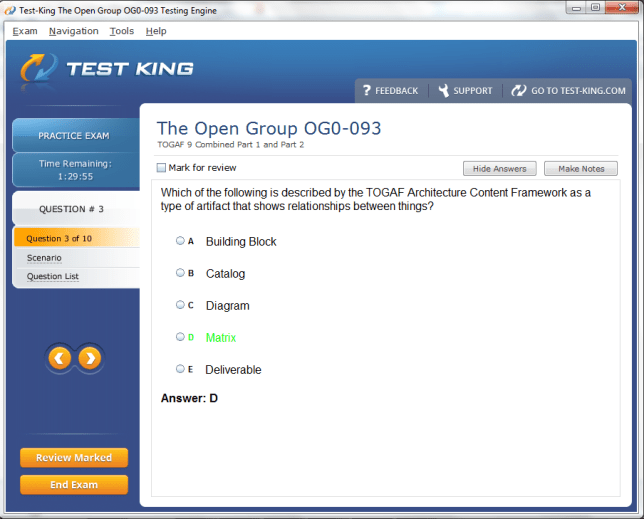The width and height of the screenshot is (644, 519).
Task: Click the Make Notes button
Action: point(580,168)
